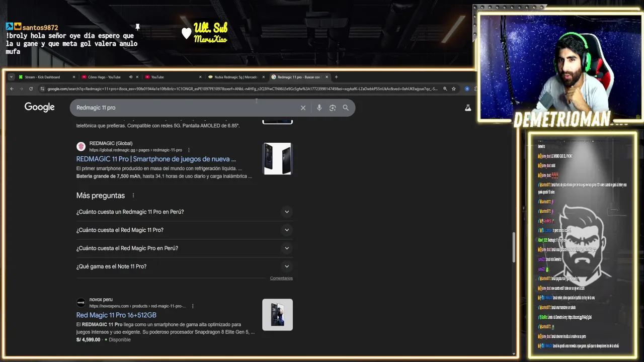644x362 pixels.
Task: Open more options for REDMAGIC Global result
Action: 189,150
